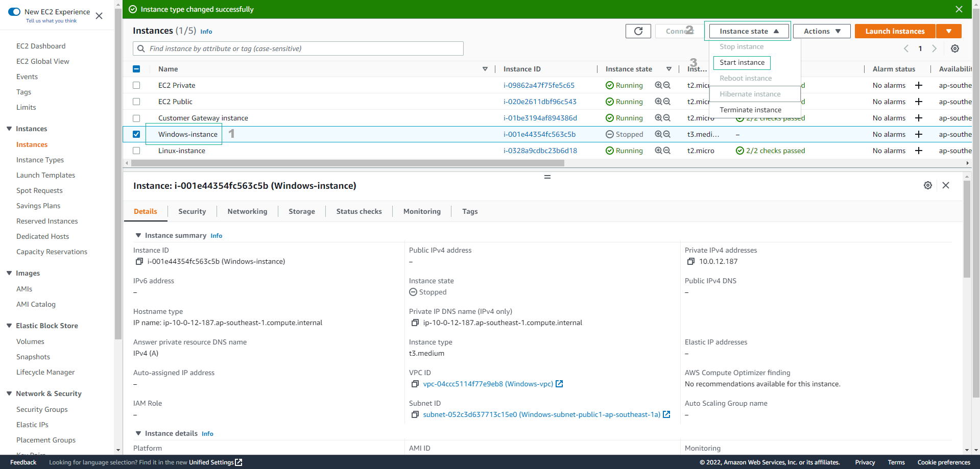Viewport: 980px width, 469px height.
Task: Click the Launch instances button
Action: (x=895, y=31)
